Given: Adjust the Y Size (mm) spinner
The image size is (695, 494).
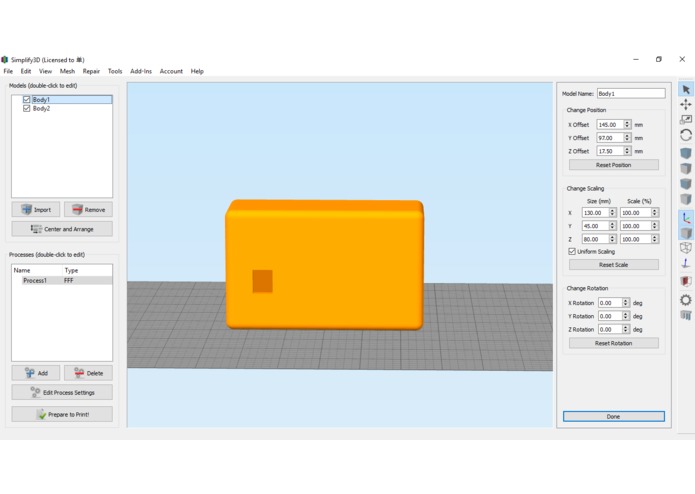Looking at the screenshot, I should (x=612, y=226).
